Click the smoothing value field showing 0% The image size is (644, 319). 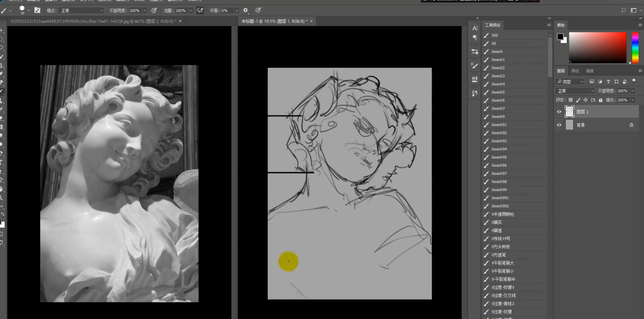click(x=227, y=10)
